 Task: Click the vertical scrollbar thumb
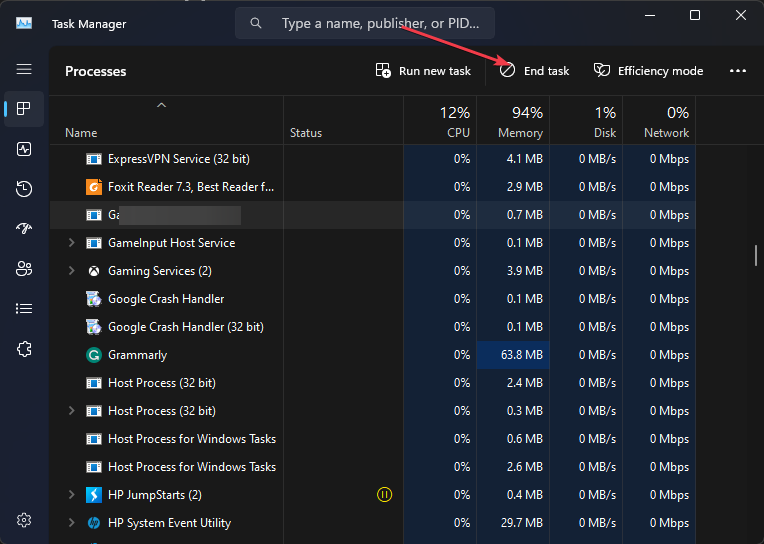[x=756, y=254]
